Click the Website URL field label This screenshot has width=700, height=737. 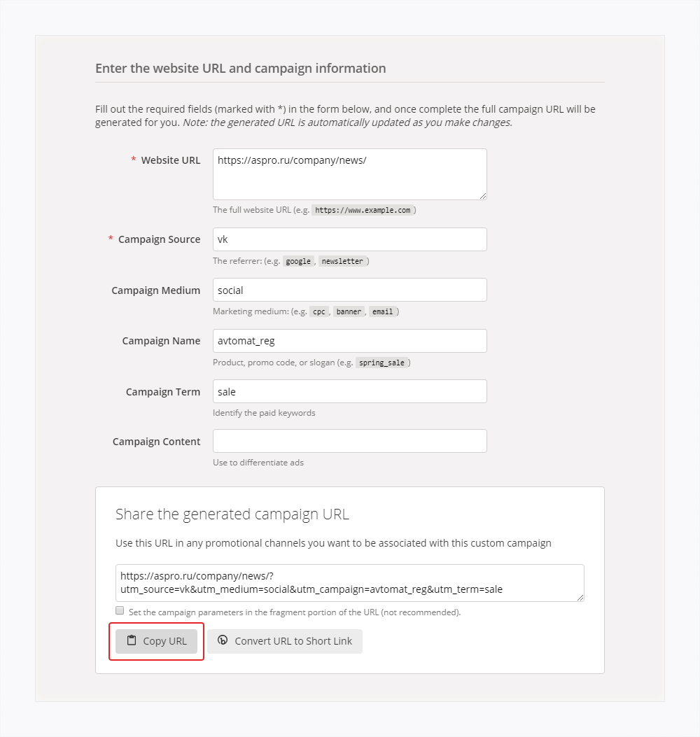coord(170,160)
